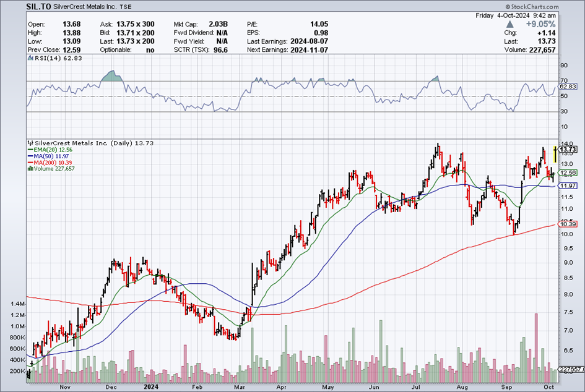Click the Last Earnings date 2024-08-07
The height and width of the screenshot is (392, 585).
[x=310, y=41]
